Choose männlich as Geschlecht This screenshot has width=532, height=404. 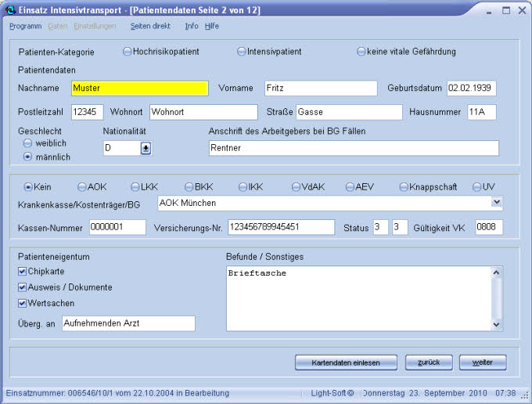[27, 157]
